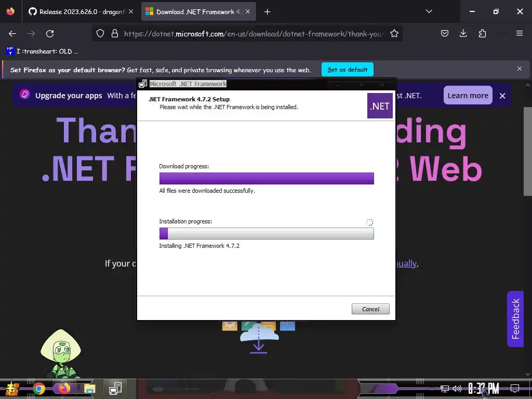Open the notification center icon
The width and height of the screenshot is (532, 399).
point(515,389)
